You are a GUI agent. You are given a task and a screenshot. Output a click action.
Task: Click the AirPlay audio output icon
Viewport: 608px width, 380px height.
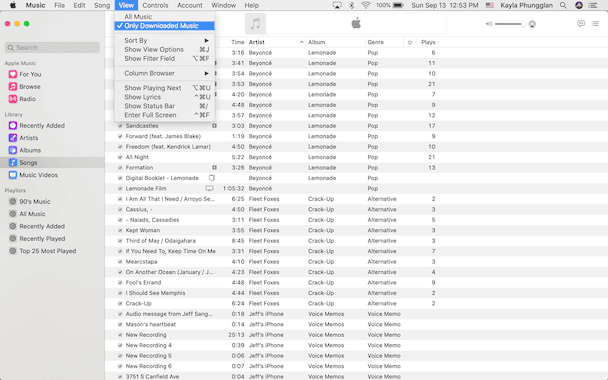(532, 24)
